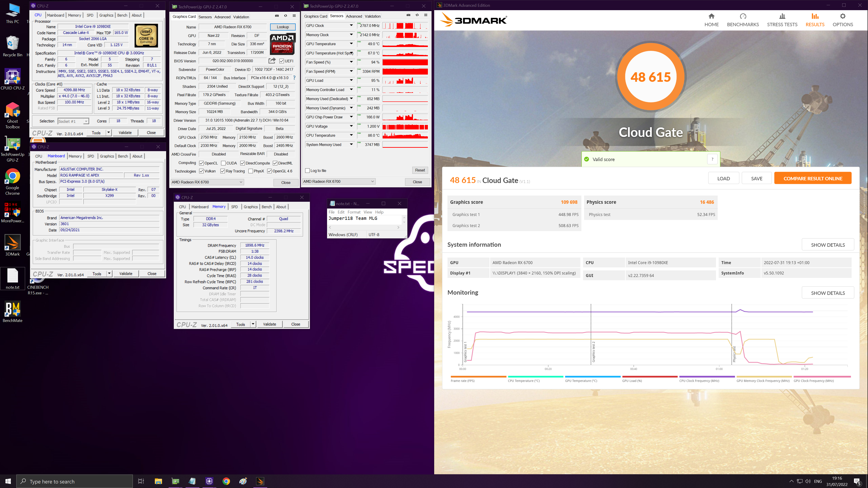Open Advanced tab in GPU-Z Graphics Card window

coord(222,17)
